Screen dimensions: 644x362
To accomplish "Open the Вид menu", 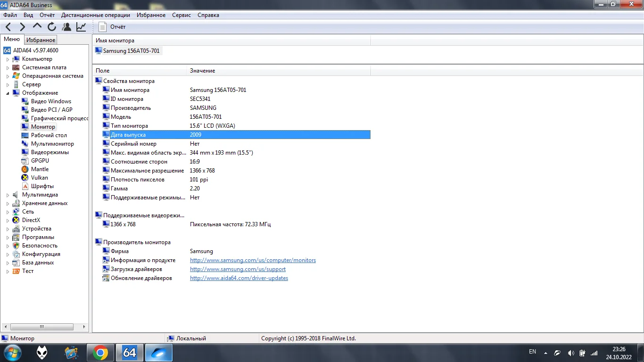I will [28, 15].
